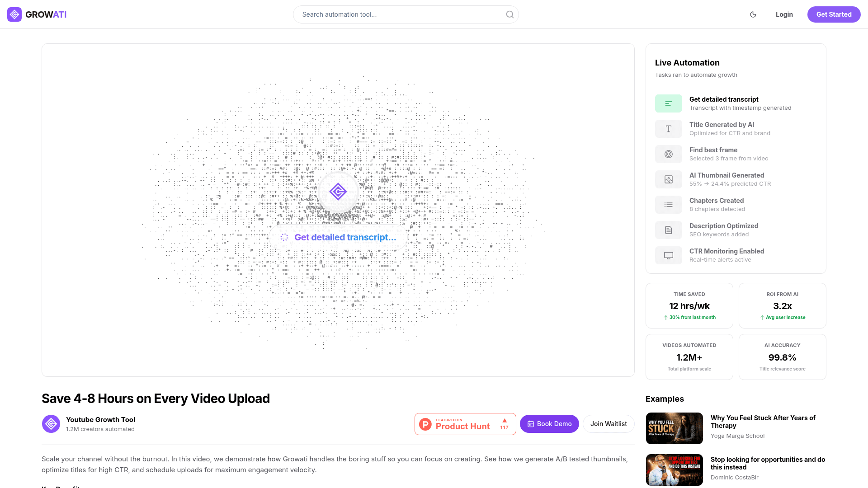Open the Stop looking for opportunities thumbnail
This screenshot has height=488, width=868.
675,470
